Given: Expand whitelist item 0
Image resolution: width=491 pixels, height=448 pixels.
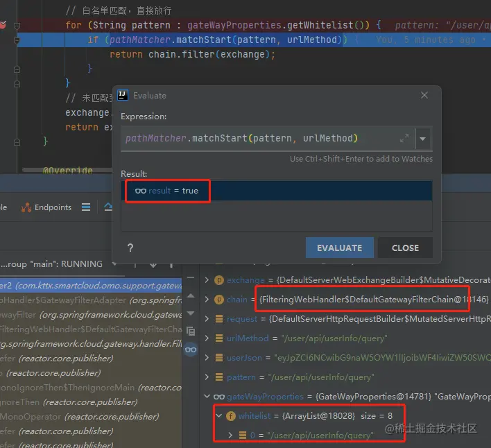Looking at the screenshot, I should click(230, 435).
